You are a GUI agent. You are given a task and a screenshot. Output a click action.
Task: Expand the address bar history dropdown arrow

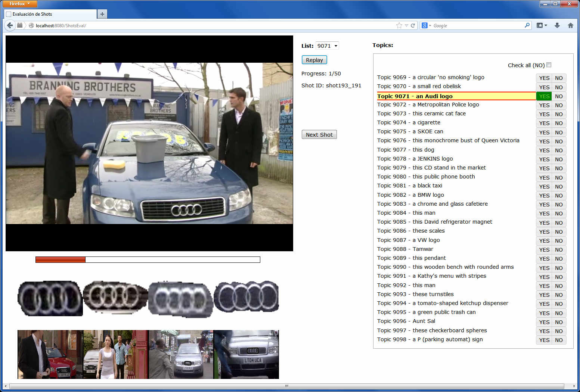406,25
